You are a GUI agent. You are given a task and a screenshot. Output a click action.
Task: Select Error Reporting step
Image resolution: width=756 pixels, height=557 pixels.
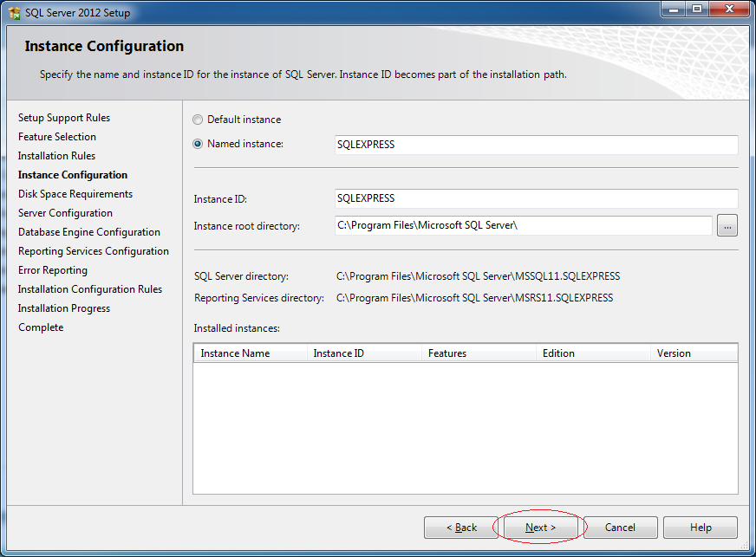tap(53, 270)
